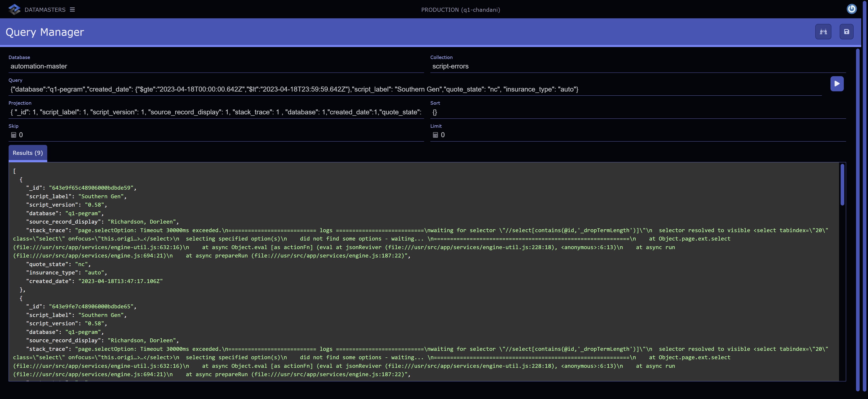This screenshot has width=868, height=399.
Task: Click the DataMasters logo icon
Action: (x=14, y=9)
